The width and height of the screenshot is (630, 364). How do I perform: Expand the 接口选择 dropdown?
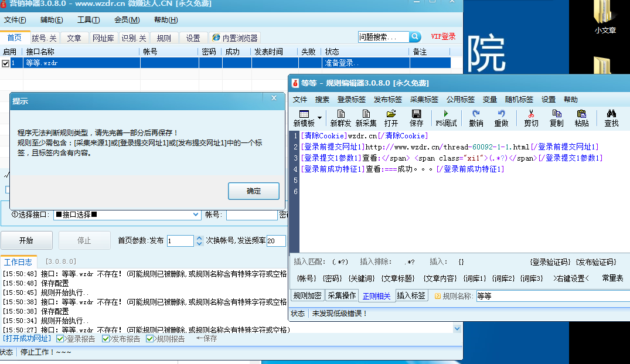point(196,215)
